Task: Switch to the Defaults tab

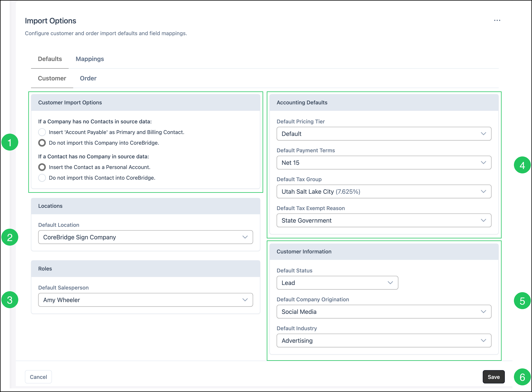Action: pyautogui.click(x=50, y=59)
